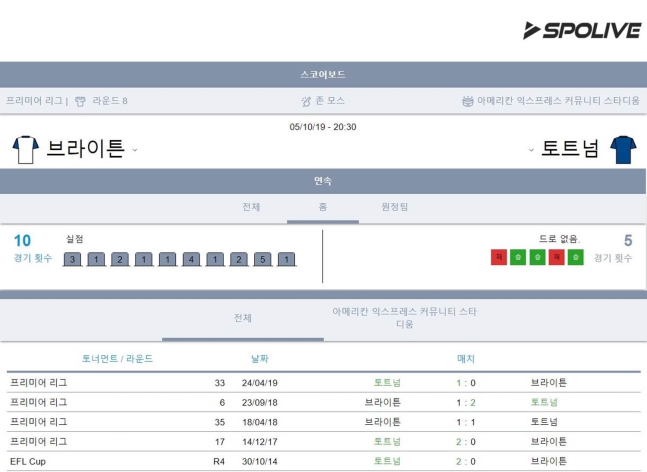
Task: Click the conceded-goals badge showing 3
Action: point(72,259)
